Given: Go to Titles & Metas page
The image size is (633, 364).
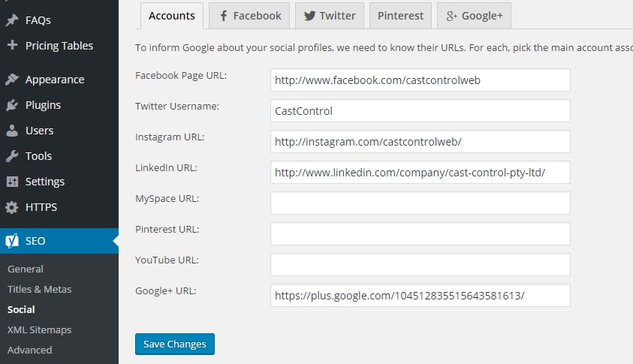Looking at the screenshot, I should [x=39, y=290].
